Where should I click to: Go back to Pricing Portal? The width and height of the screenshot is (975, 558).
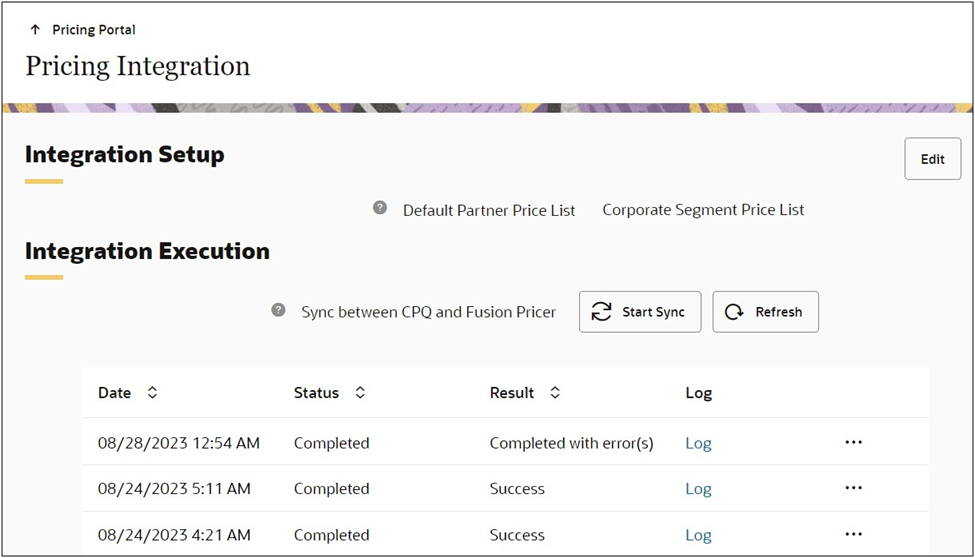tap(93, 30)
